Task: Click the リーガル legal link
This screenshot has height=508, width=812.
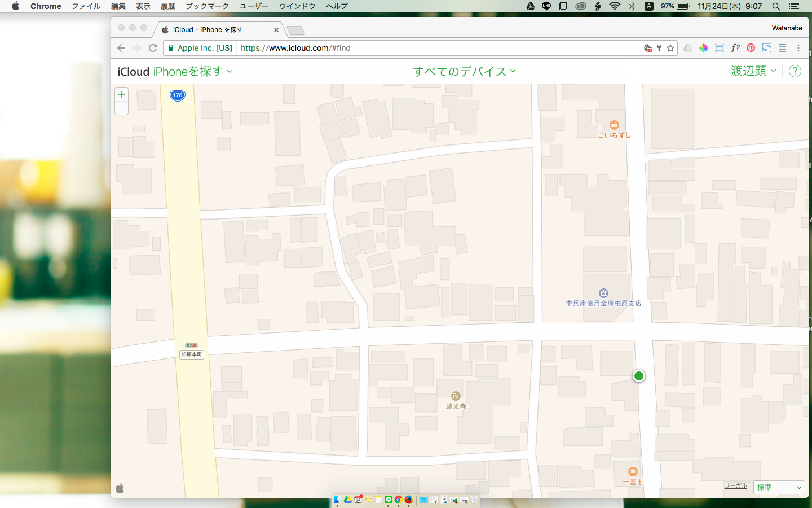Action: (735, 485)
